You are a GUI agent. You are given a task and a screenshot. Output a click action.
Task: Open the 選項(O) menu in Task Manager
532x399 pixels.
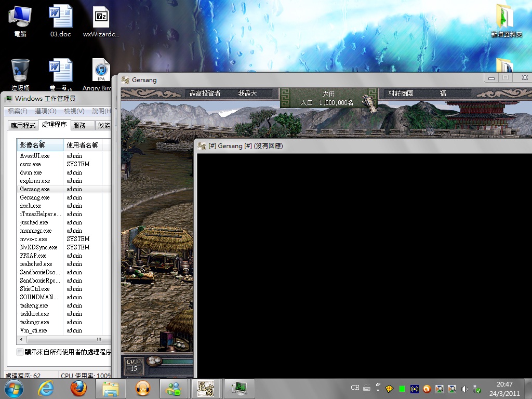click(x=46, y=111)
